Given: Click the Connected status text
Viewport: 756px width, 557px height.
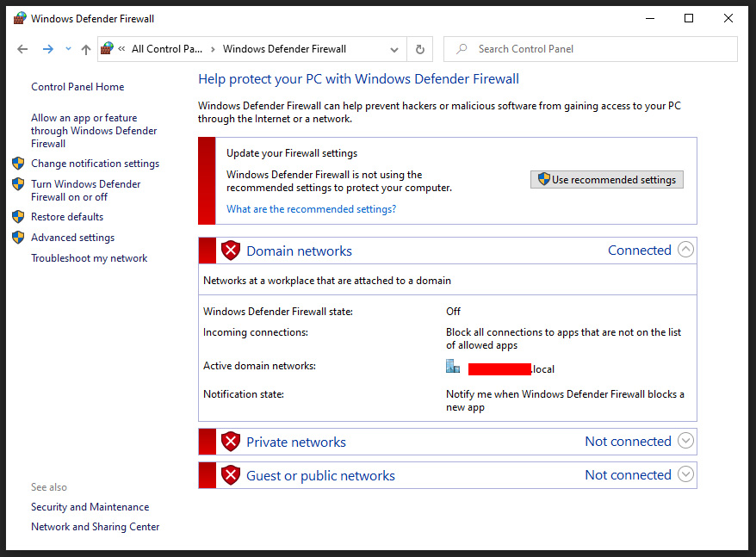Looking at the screenshot, I should pos(639,251).
